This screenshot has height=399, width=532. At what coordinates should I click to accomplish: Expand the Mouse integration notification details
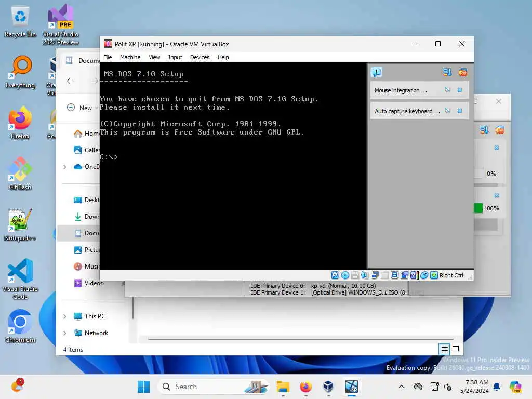tap(448, 90)
